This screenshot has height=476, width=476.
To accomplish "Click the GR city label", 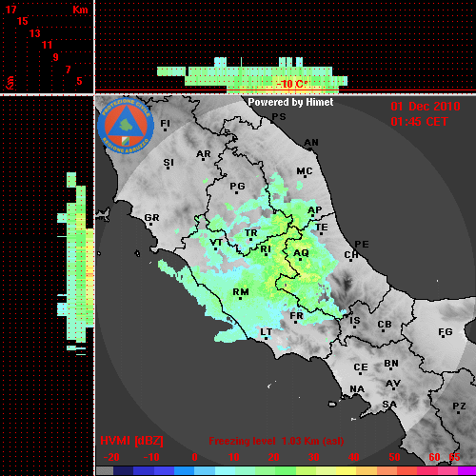I will [151, 217].
